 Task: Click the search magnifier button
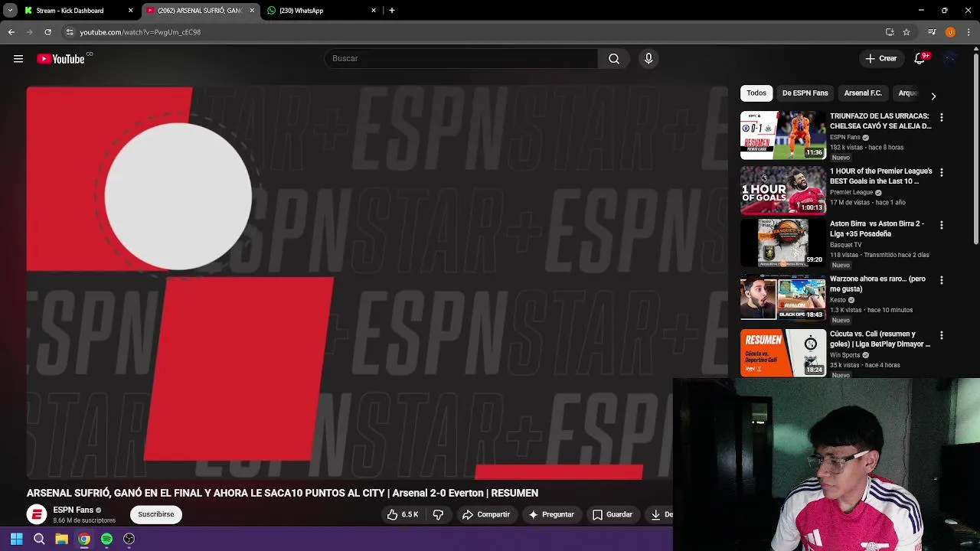tap(614, 59)
